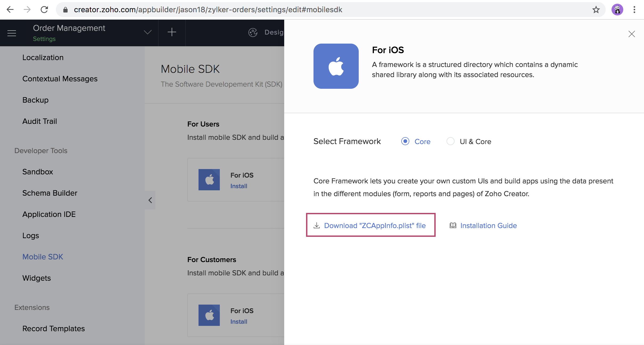Expand the Order Management app dropdown
Viewport: 644px width, 345px height.
(x=148, y=32)
